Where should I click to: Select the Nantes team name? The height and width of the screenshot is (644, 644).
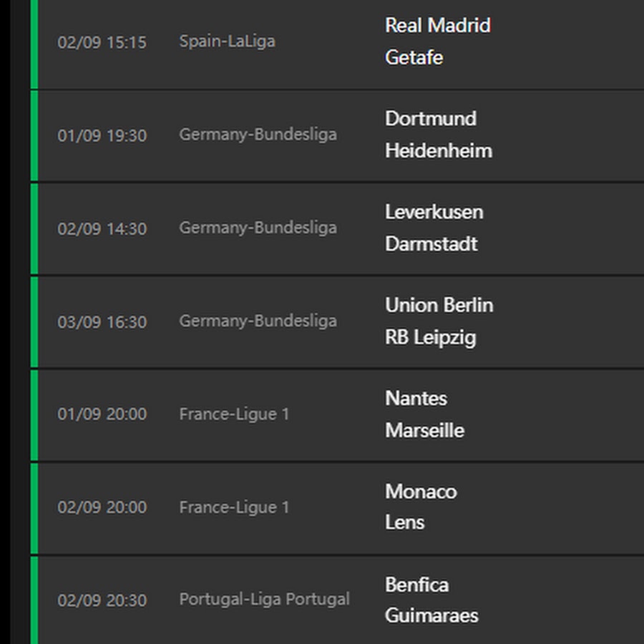[x=416, y=399]
